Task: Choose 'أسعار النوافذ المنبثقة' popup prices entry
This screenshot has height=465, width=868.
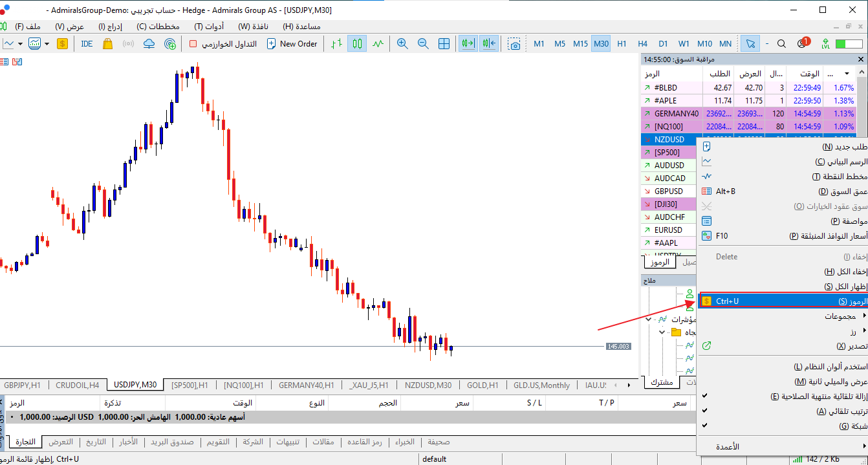Action: (783, 236)
